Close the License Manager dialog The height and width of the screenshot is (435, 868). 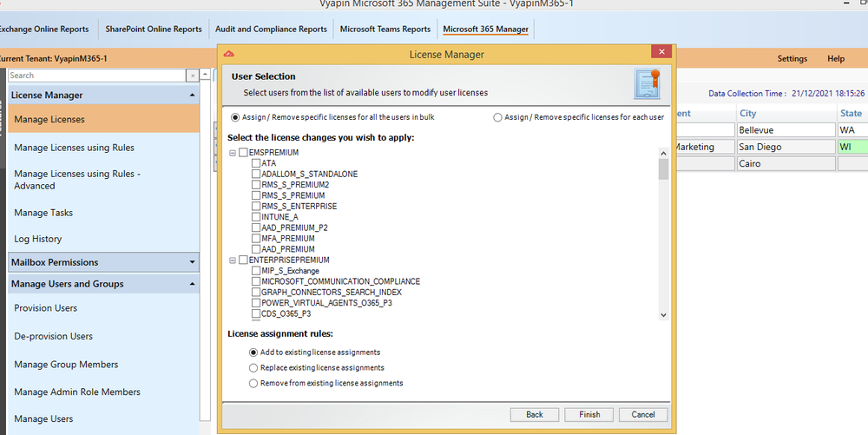click(x=661, y=51)
